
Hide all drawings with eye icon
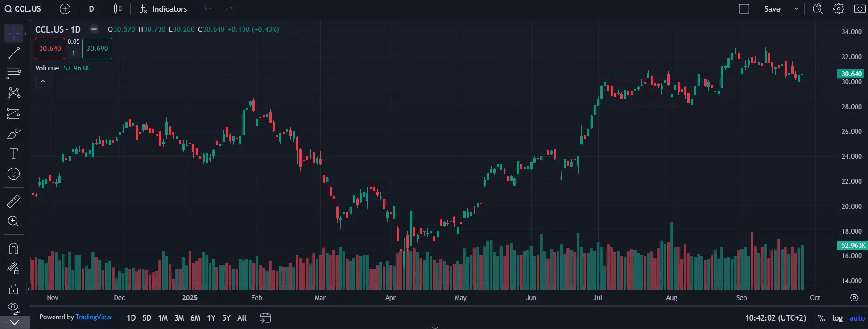[x=13, y=307]
